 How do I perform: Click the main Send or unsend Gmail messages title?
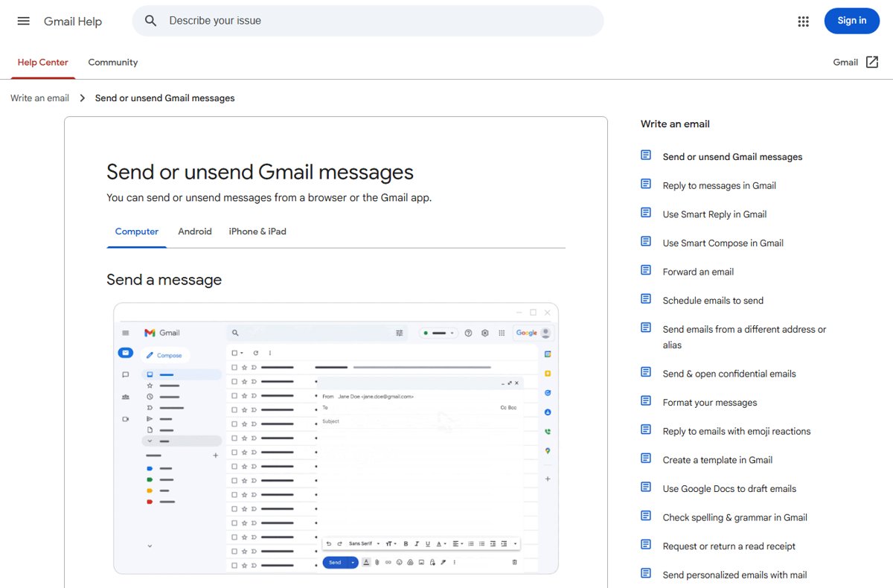click(260, 172)
